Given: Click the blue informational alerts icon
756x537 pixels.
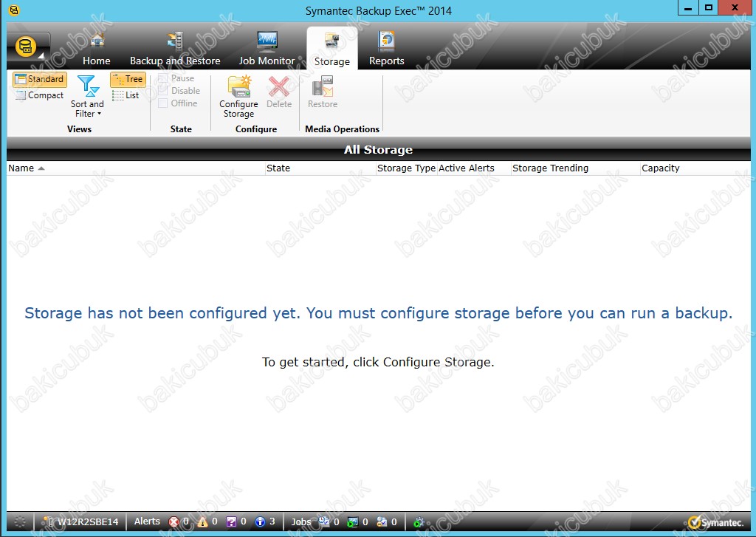Looking at the screenshot, I should point(261,521).
